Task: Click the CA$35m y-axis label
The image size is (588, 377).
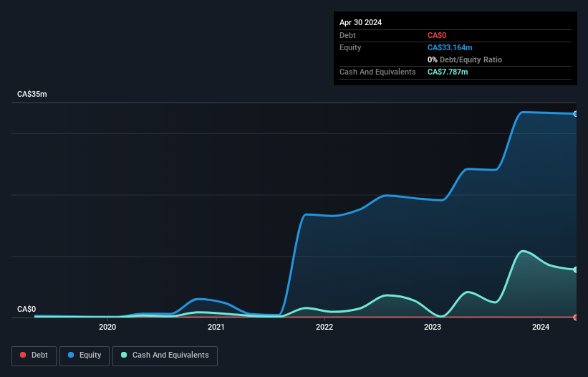Action: 32,94
